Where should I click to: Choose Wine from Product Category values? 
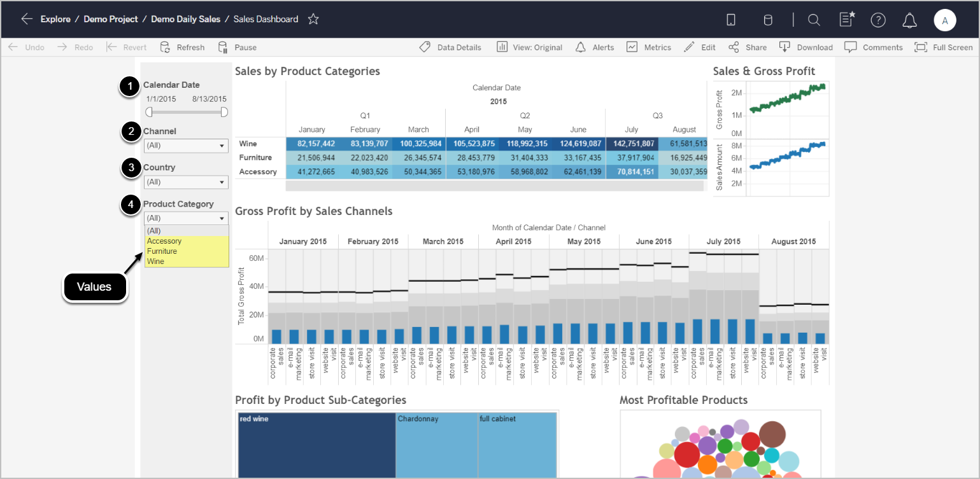[155, 261]
